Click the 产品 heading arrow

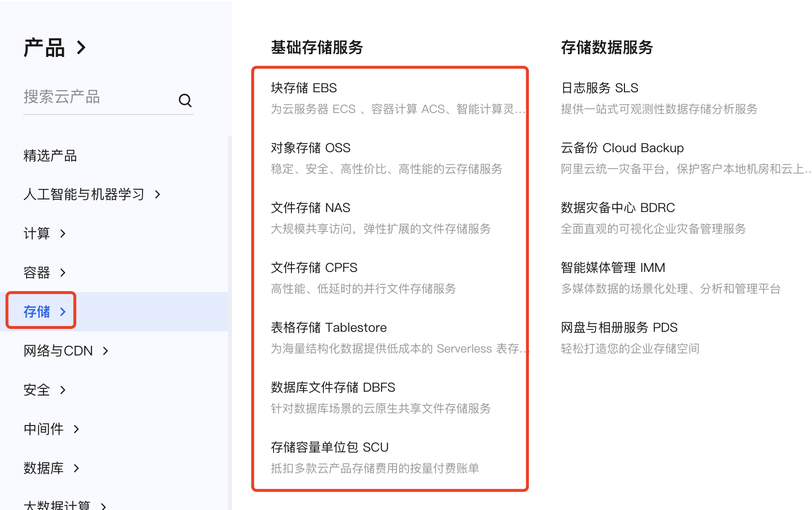[81, 47]
